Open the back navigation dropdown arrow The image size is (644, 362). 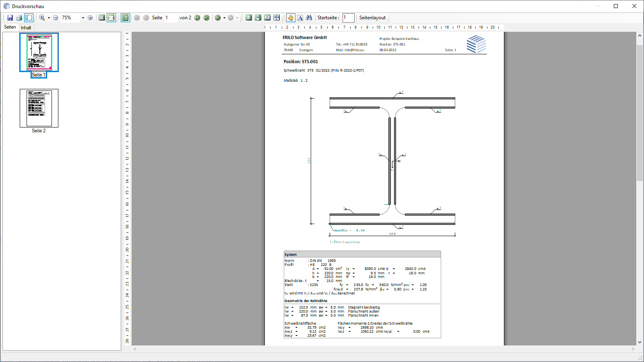[x=224, y=18]
